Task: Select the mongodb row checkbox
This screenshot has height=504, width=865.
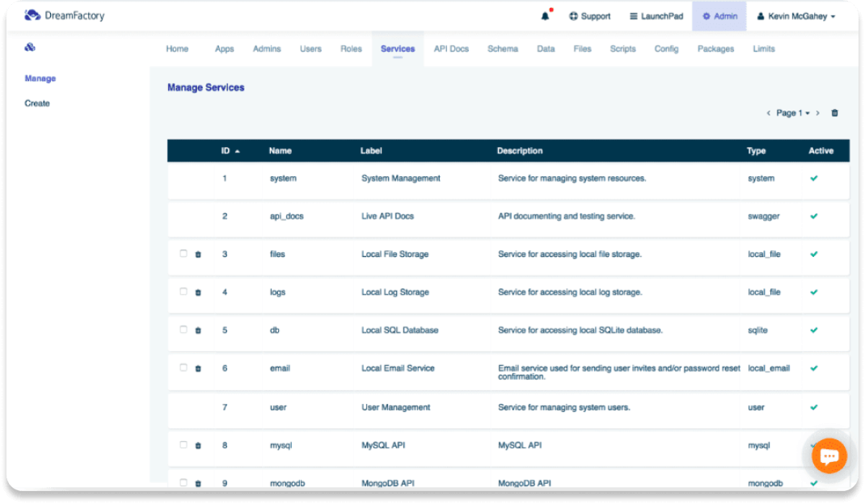Action: (184, 482)
